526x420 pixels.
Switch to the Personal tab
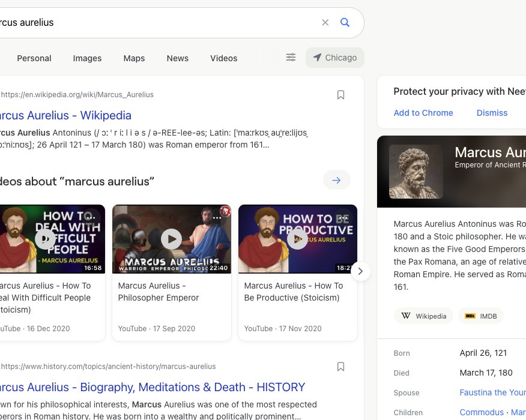tap(34, 58)
